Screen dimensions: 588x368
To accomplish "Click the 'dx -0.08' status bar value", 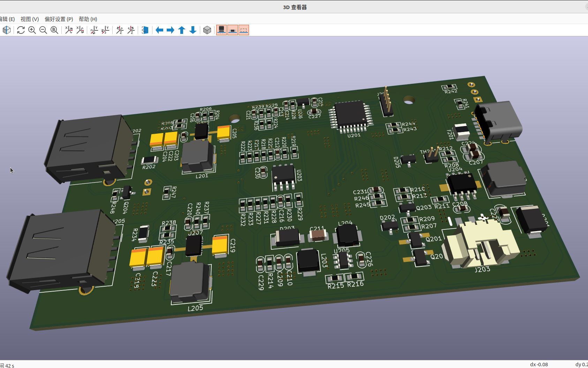I will click(539, 365).
